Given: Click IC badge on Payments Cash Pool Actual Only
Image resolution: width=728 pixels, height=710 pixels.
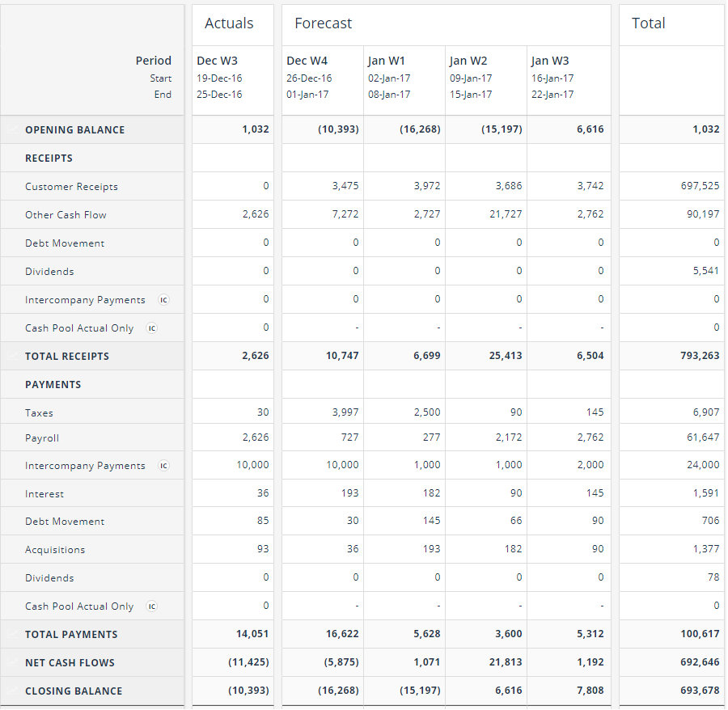Looking at the screenshot, I should tap(151, 606).
